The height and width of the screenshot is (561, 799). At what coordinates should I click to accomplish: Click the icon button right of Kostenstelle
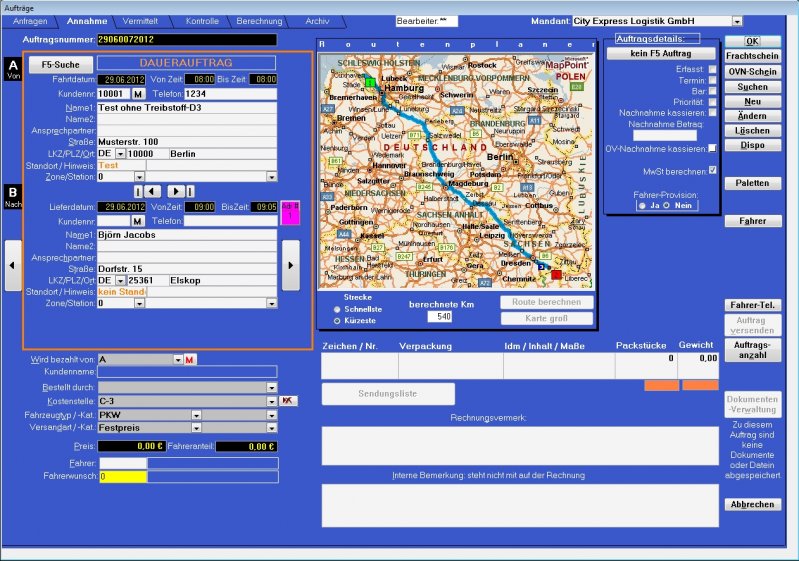pyautogui.click(x=289, y=400)
